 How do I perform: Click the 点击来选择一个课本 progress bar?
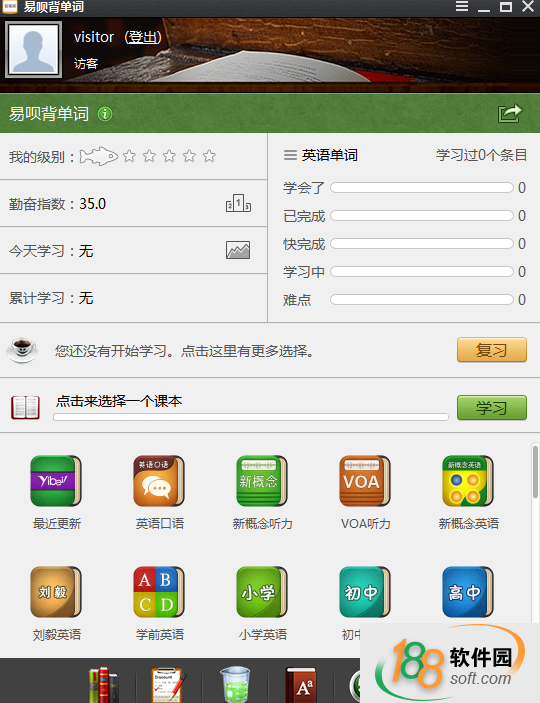click(x=251, y=417)
